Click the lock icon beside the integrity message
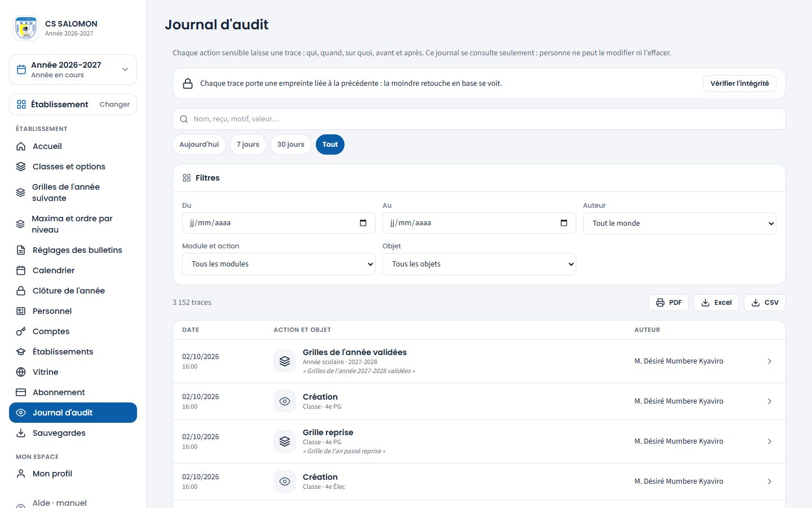Screen dimensions: 812x508 point(188,84)
